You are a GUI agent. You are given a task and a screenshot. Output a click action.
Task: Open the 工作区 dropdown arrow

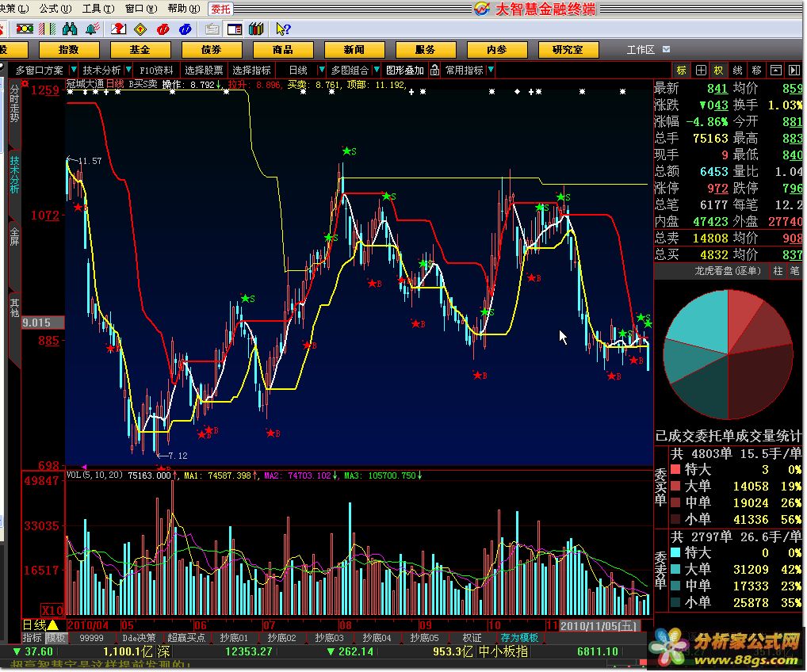(666, 49)
